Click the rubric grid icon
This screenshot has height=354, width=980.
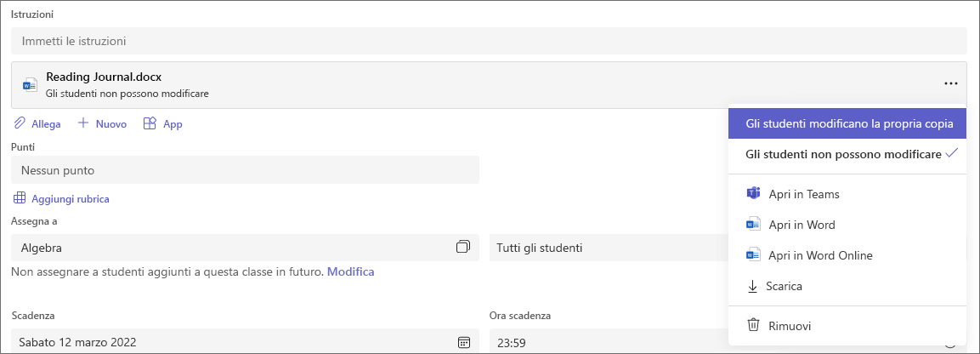point(20,198)
